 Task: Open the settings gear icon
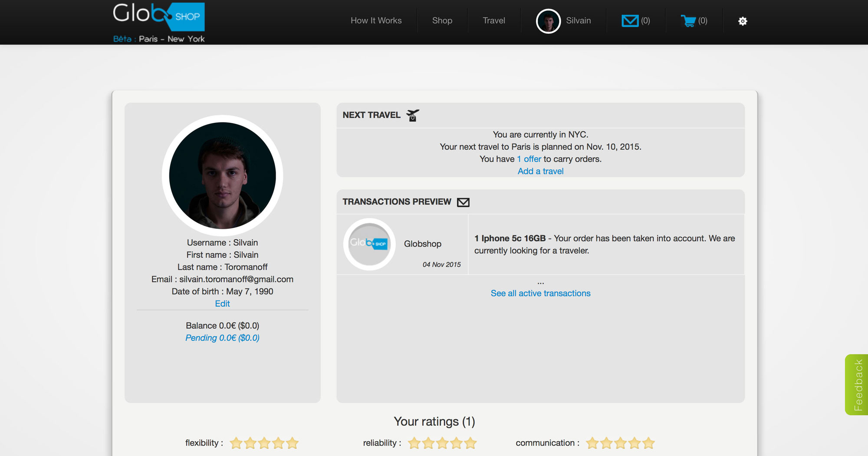(743, 21)
